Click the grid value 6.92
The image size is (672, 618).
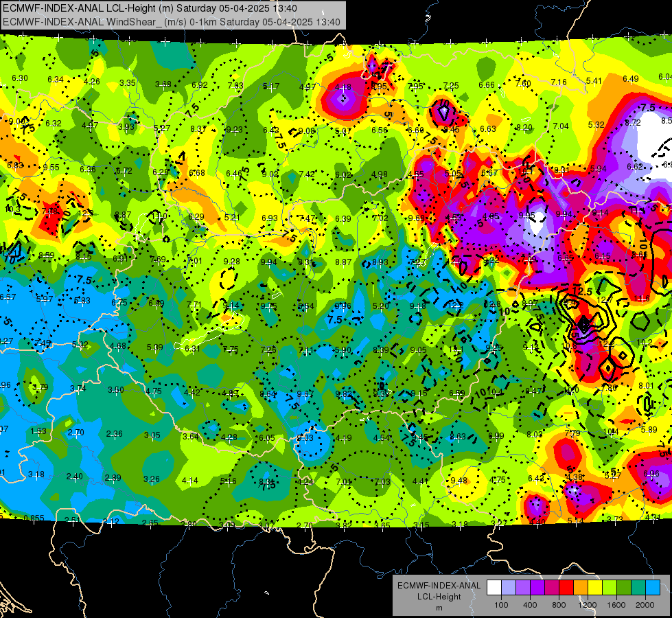coord(200,85)
